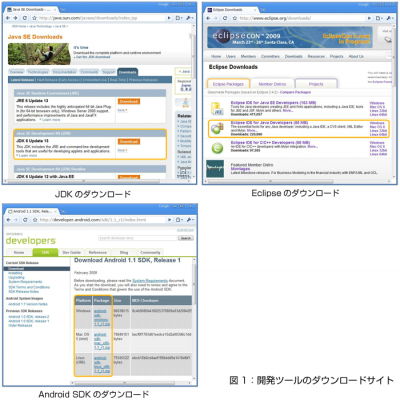Open page menu dropdown in Android browser
This screenshot has height=406, width=400.
tap(179, 220)
